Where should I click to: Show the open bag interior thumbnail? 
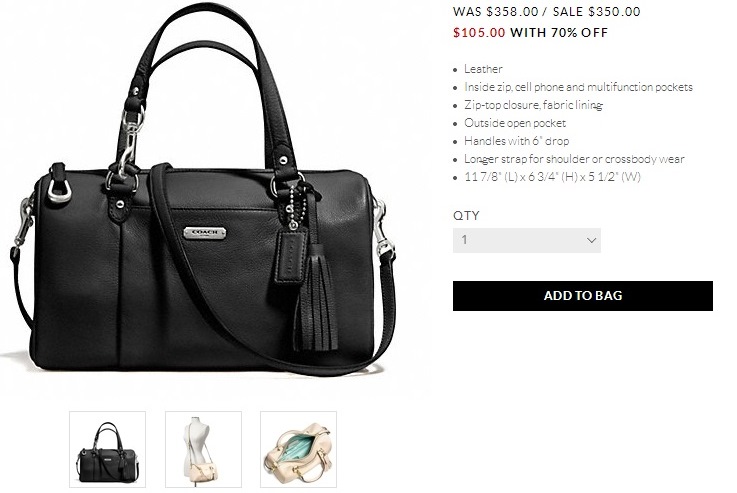(298, 449)
